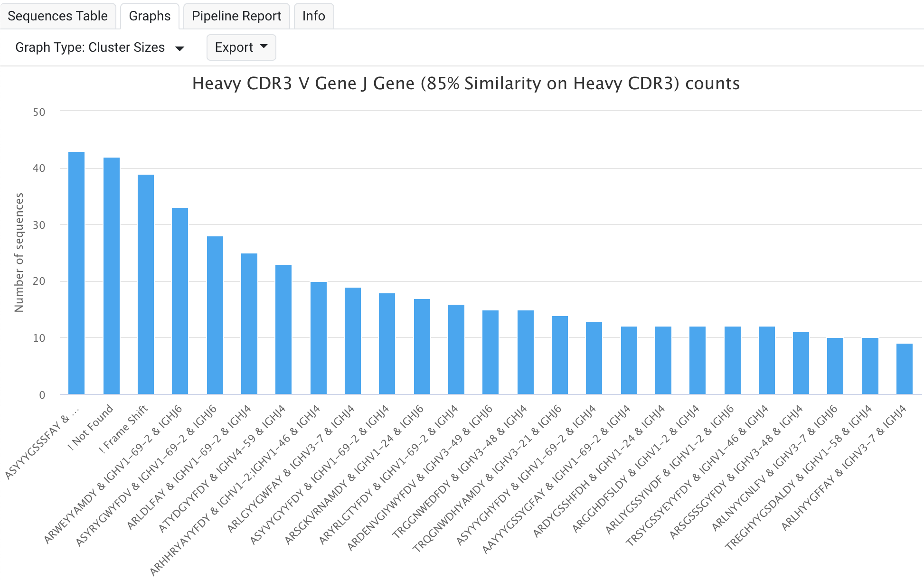Open the Graph Type Cluster Sizes dropdown

[x=99, y=47]
